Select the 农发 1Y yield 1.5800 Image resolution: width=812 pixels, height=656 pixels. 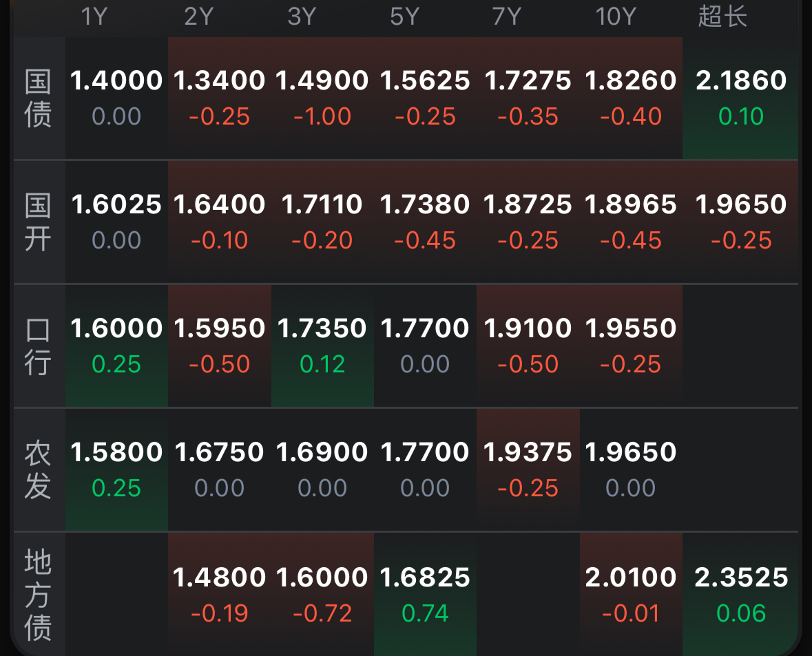coord(116,469)
